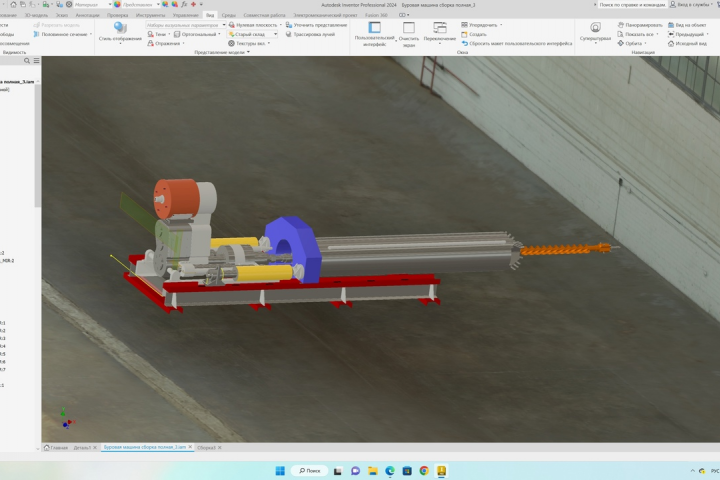Open the Совместная работа ribbon tab
This screenshot has width=720, height=480.
coord(264,15)
